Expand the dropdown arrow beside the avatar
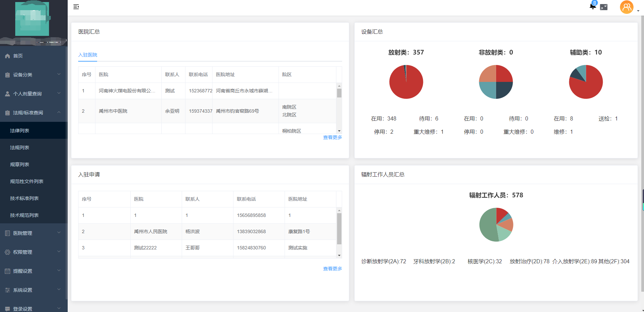 [638, 11]
